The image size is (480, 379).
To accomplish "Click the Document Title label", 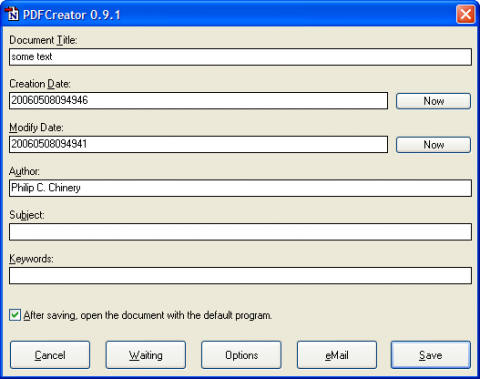I will (43, 40).
